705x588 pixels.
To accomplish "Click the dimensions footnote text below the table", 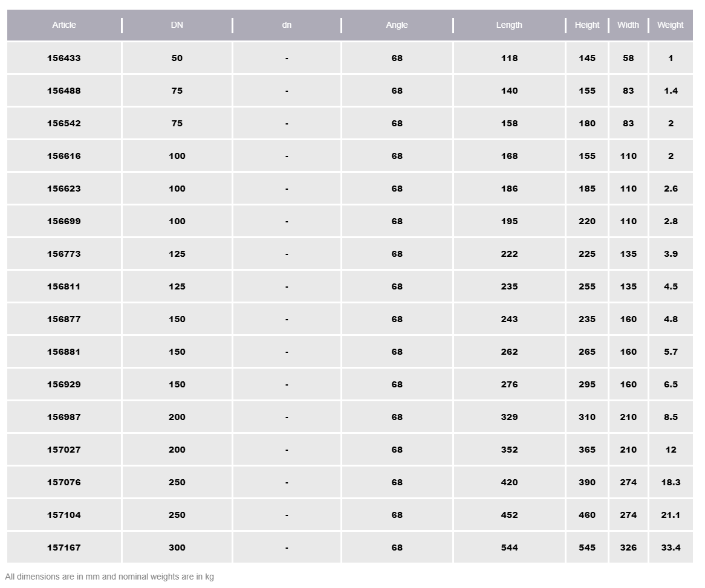I will tap(109, 577).
